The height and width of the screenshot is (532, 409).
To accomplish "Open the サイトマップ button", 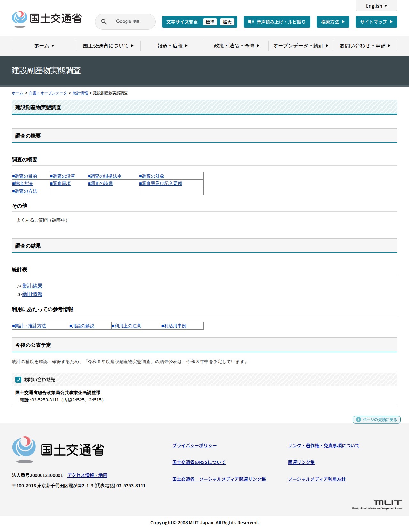I will 376,22.
